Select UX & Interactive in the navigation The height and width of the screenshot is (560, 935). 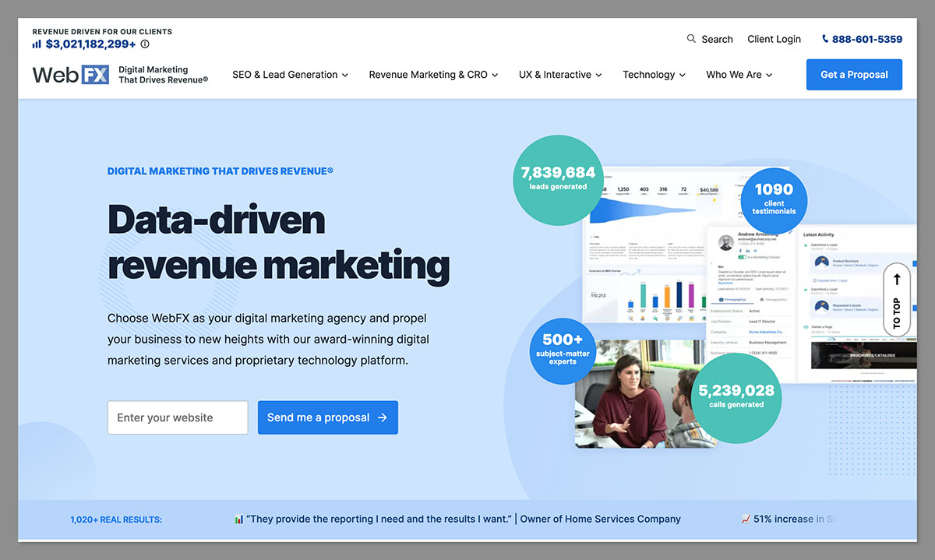point(559,74)
